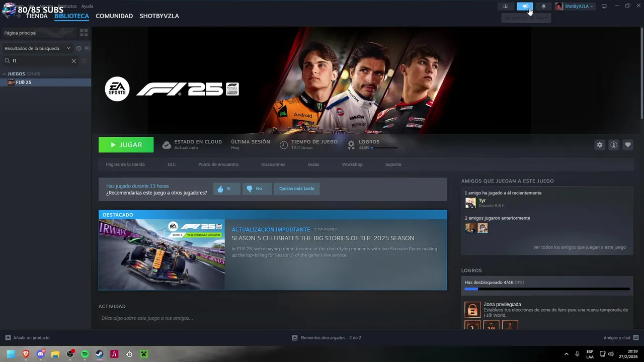
Task: Open Season 5 Celebrates headline
Action: [x=323, y=238]
